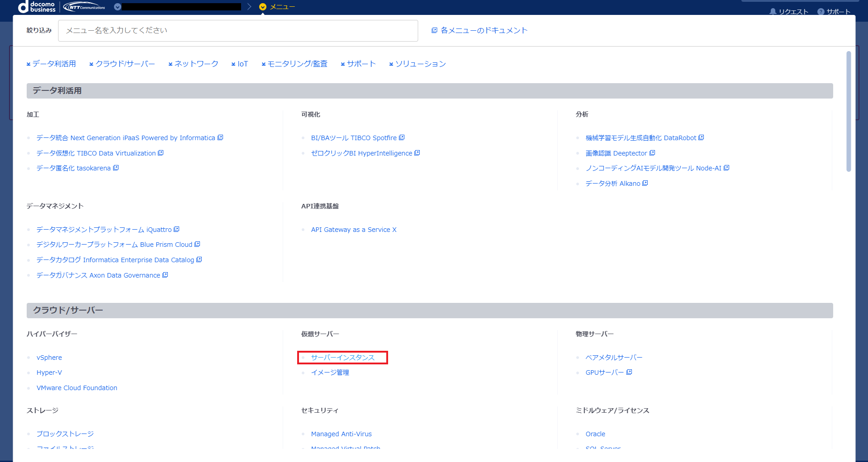Open API Gateway as a Service X
Screen dimensions: 868x462
354,230
